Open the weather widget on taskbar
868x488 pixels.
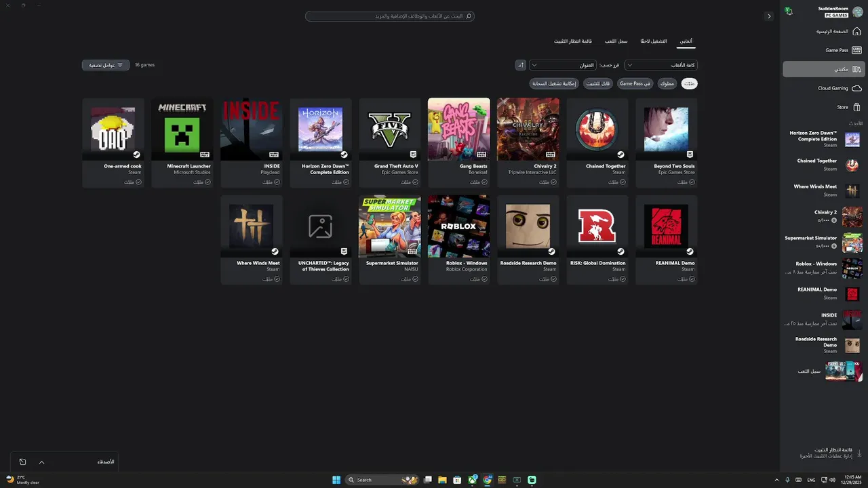click(x=23, y=480)
